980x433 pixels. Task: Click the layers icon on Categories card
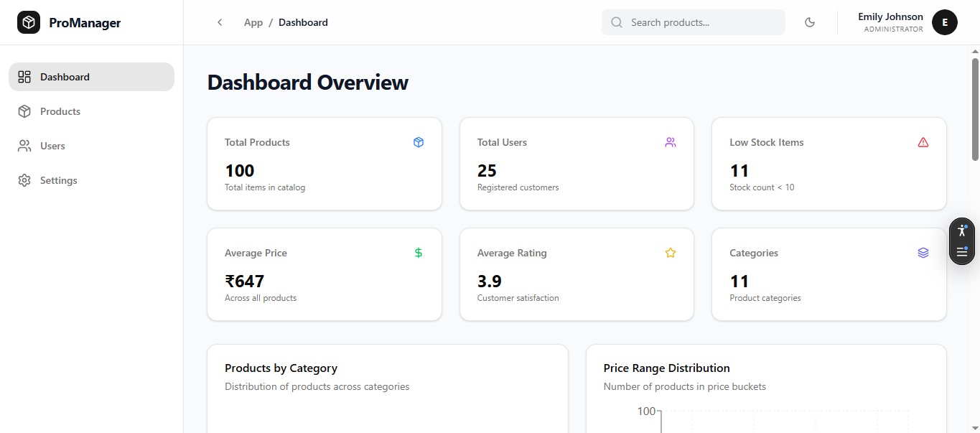pos(923,253)
